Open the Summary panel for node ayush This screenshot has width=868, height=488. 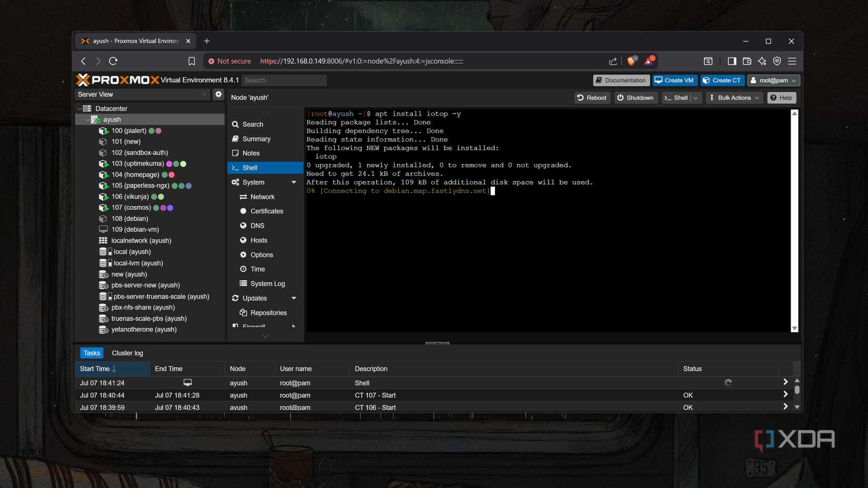(x=256, y=138)
